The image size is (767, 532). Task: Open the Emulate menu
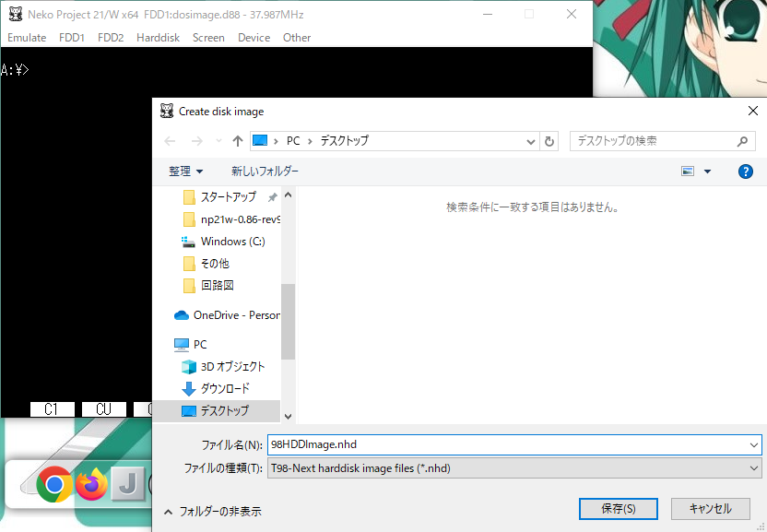pyautogui.click(x=26, y=38)
